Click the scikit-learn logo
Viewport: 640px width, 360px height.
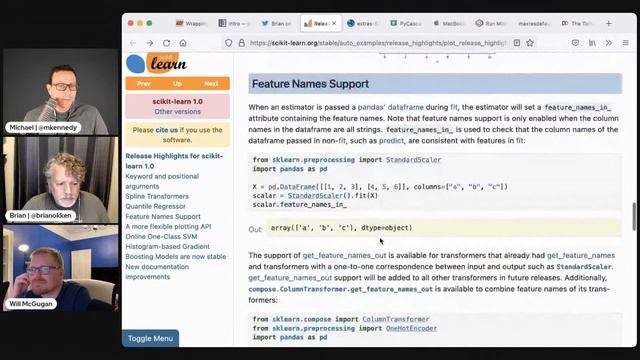click(157, 63)
